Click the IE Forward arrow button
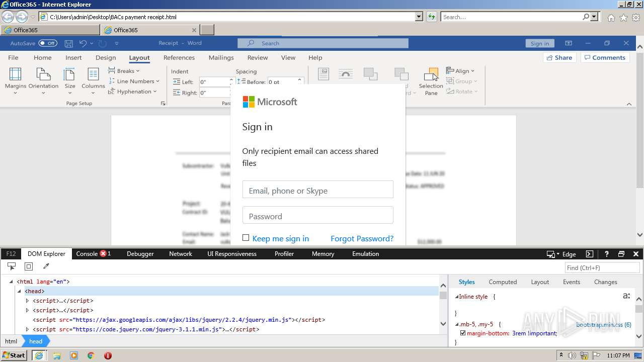 22,17
